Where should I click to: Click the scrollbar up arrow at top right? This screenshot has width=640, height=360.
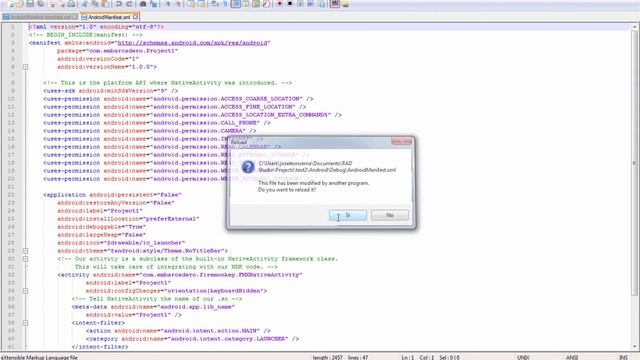pos(634,27)
